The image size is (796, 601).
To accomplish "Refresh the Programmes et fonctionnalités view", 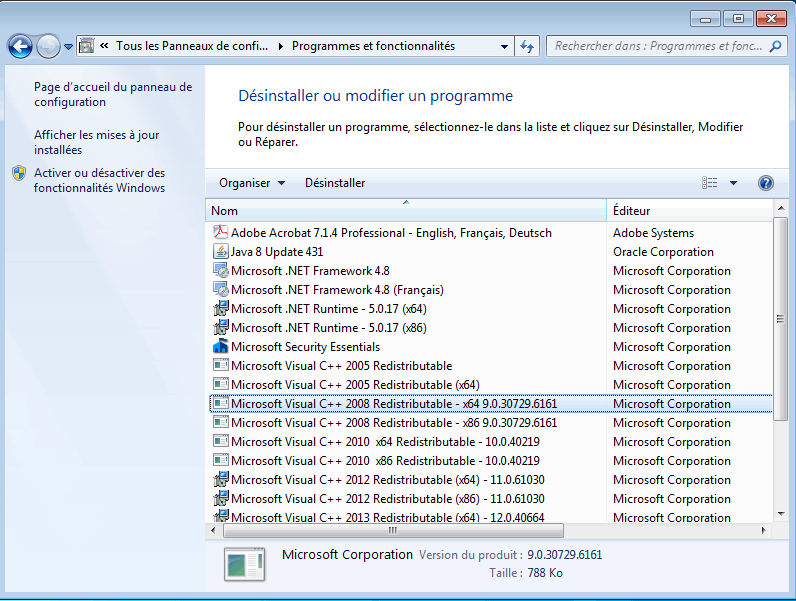I will tap(526, 46).
